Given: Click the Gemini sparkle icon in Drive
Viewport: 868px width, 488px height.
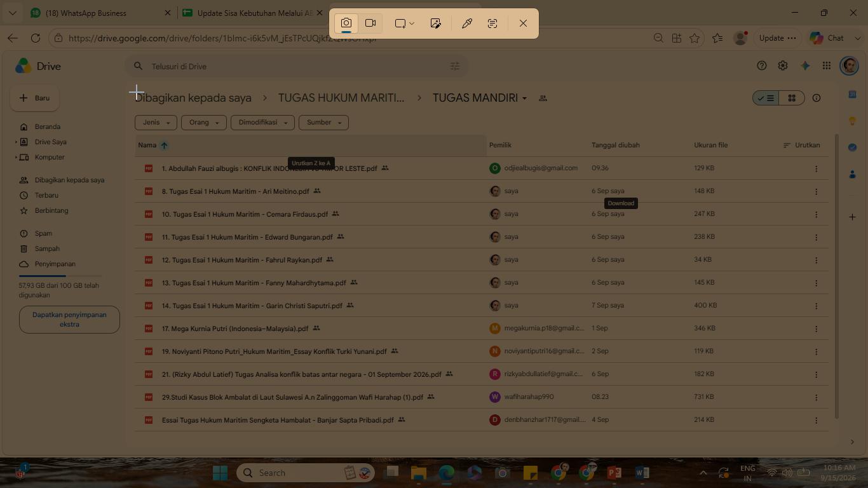Looking at the screenshot, I should (x=805, y=66).
